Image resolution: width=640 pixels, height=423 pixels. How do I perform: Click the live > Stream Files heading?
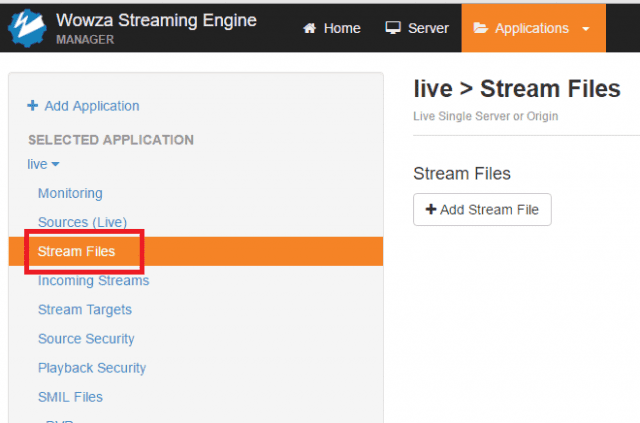coord(517,89)
